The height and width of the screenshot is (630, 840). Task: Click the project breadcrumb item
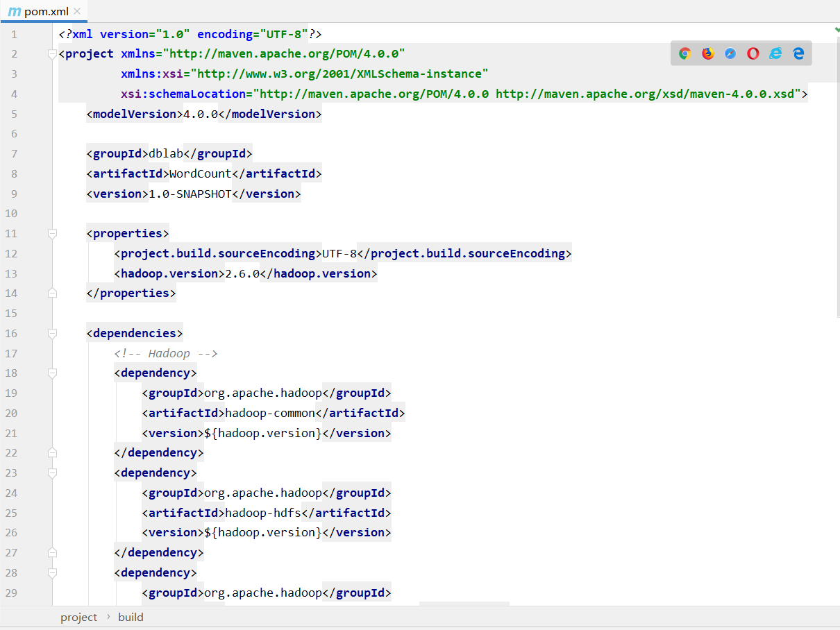tap(79, 617)
